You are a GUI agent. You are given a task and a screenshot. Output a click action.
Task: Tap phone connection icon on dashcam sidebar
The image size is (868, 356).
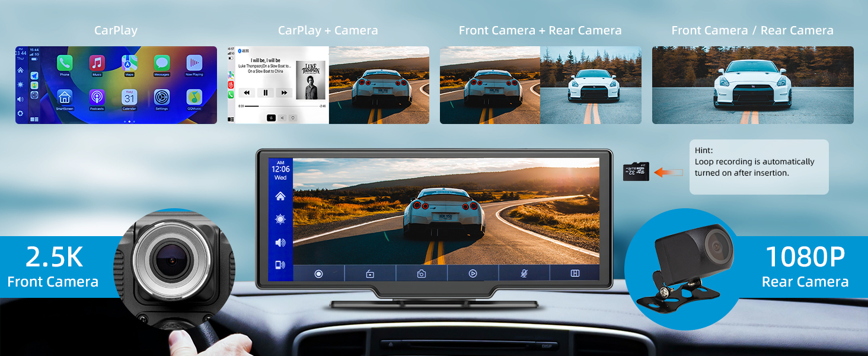click(x=280, y=265)
